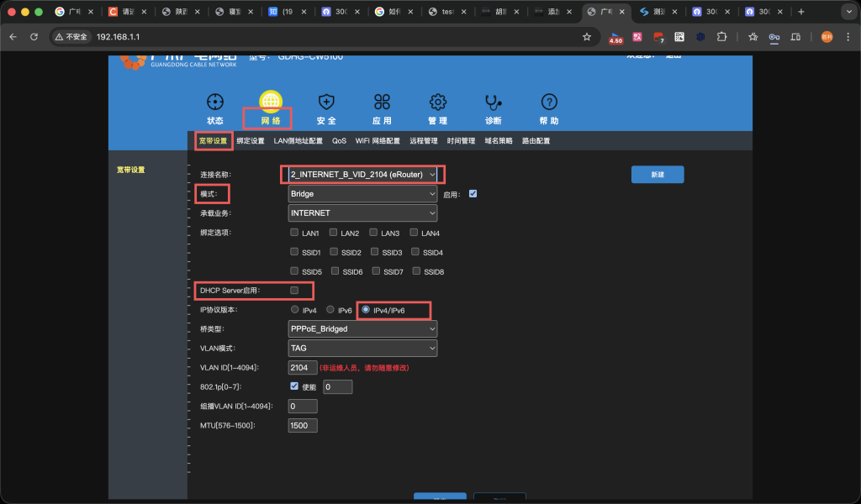Open the 状态 (Status) section icon

[x=214, y=102]
